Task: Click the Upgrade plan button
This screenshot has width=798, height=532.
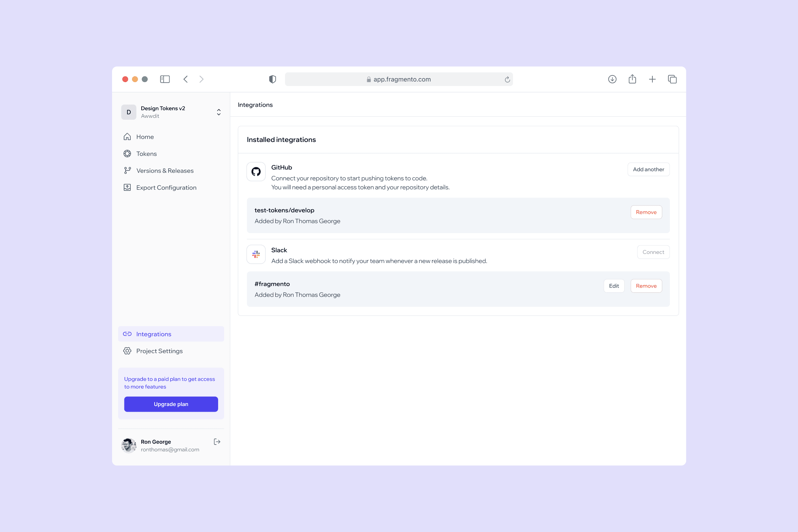Action: [171, 404]
